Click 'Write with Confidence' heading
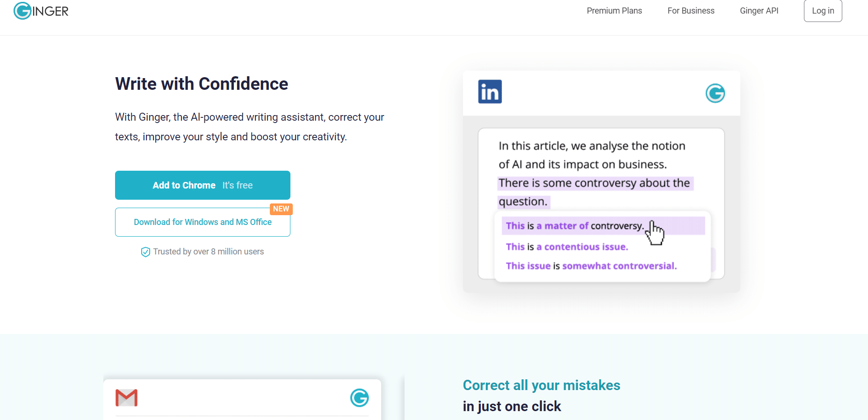 tap(202, 84)
